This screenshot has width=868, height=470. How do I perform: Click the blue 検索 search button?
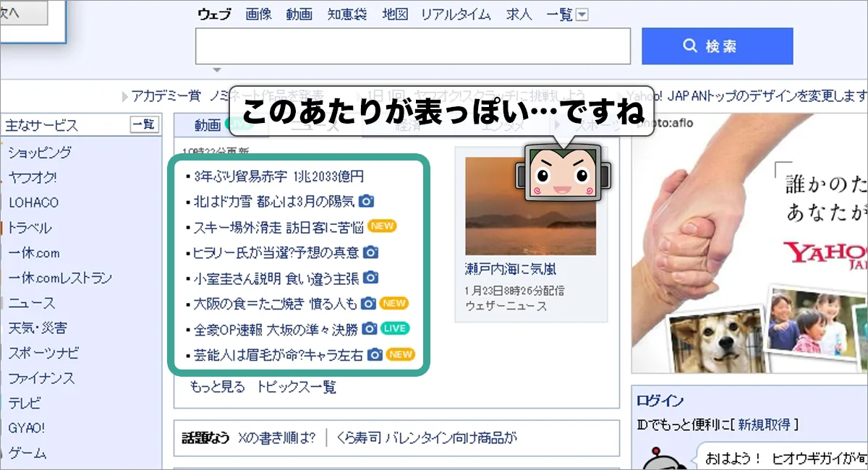(717, 46)
